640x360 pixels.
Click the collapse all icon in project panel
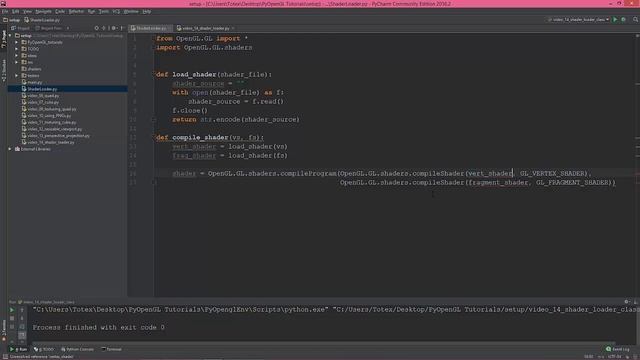tap(104, 28)
